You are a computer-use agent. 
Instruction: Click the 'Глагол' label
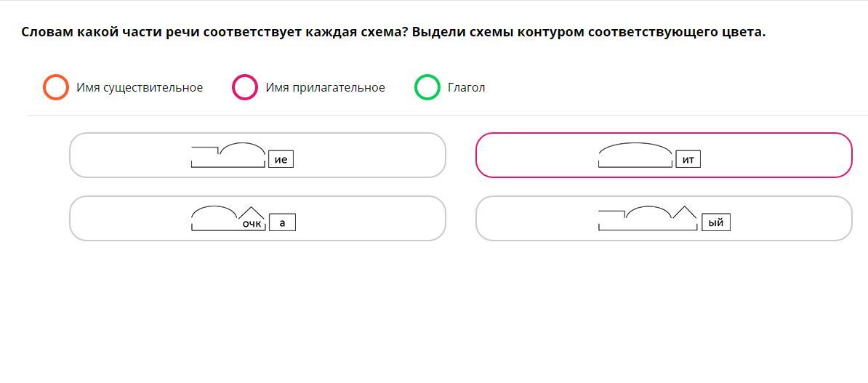[466, 88]
